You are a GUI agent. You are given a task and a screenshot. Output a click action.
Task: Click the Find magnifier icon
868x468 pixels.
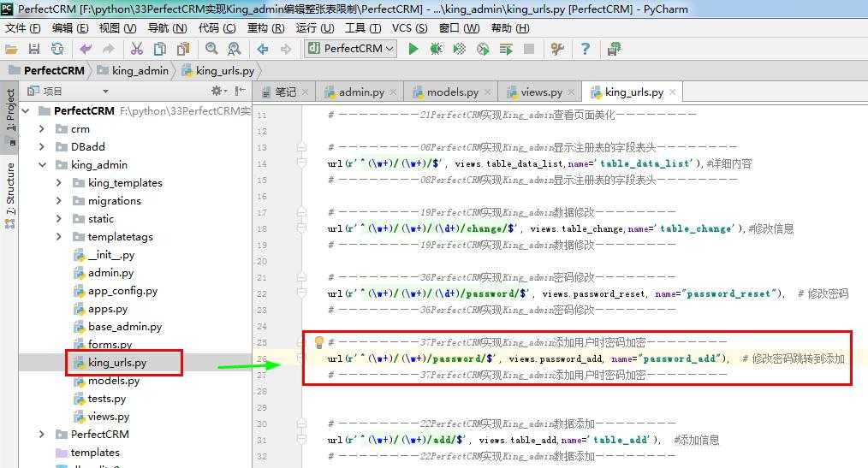[x=211, y=50]
